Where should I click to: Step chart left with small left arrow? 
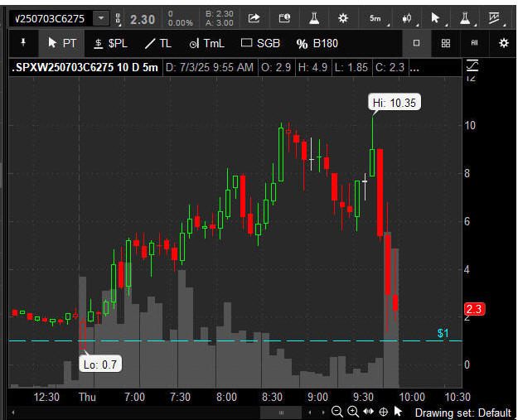[x=310, y=412]
